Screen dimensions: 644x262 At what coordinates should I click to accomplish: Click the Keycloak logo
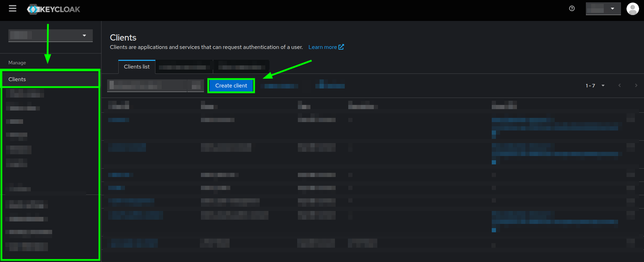click(x=53, y=9)
